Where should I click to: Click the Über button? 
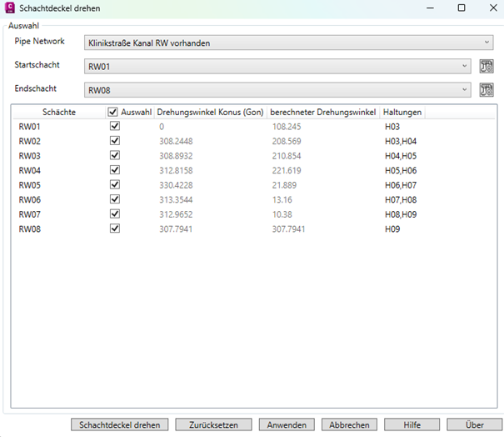(475, 424)
